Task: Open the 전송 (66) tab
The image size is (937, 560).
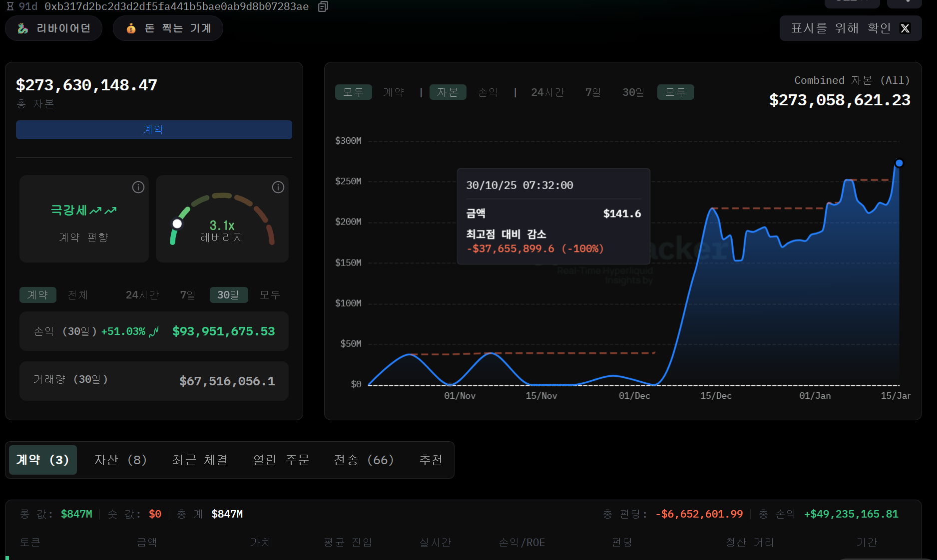Action: point(364,460)
